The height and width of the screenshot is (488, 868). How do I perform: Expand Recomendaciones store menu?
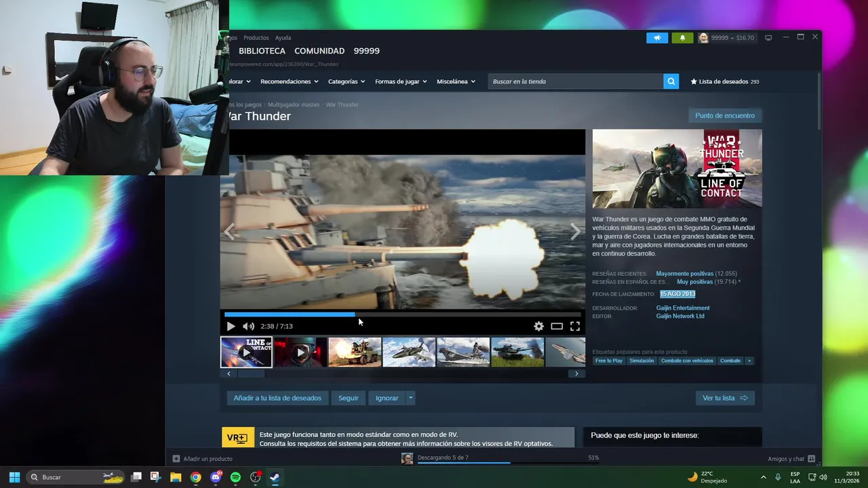[x=290, y=81]
